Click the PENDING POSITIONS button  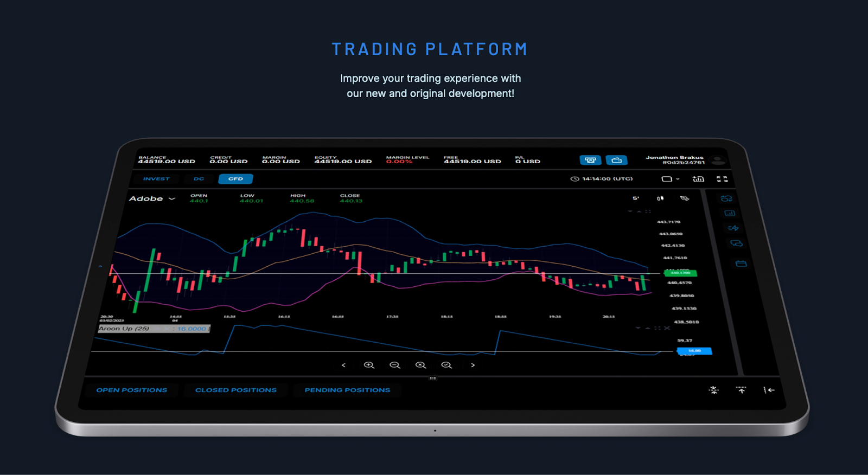point(347,390)
